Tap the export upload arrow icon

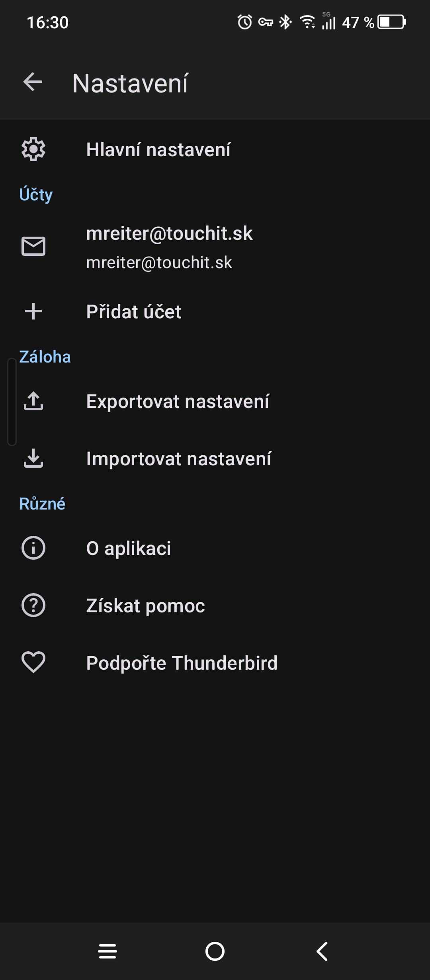33,401
